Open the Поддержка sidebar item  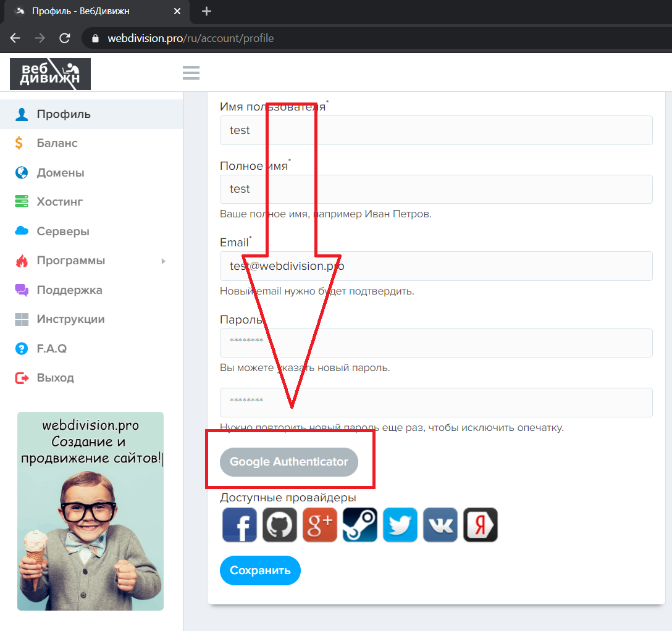coord(69,290)
